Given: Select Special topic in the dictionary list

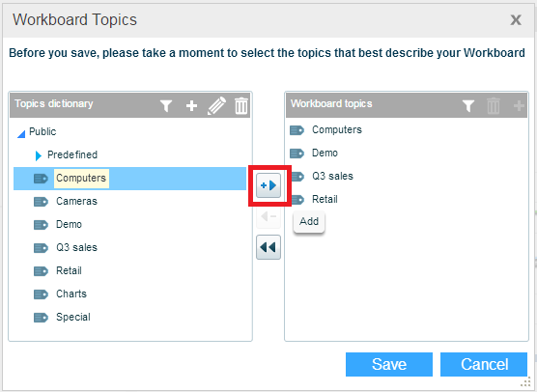Looking at the screenshot, I should 73,317.
